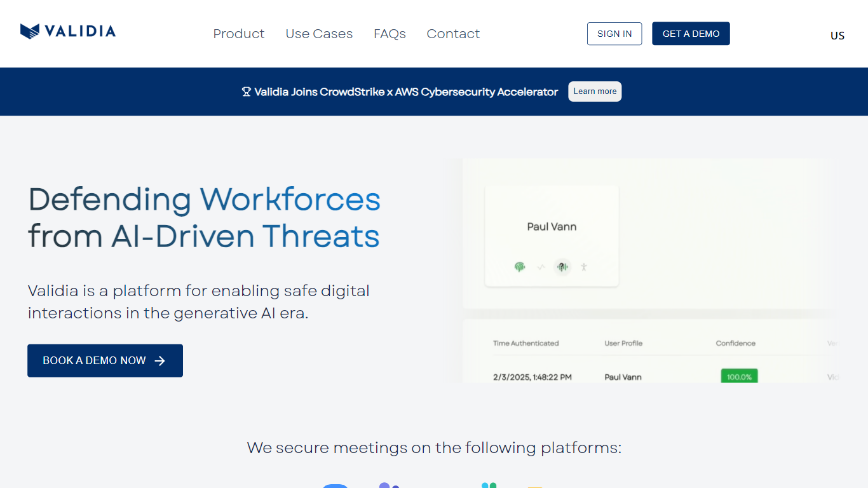Click the grey human figure icon
The image size is (868, 488).
584,267
